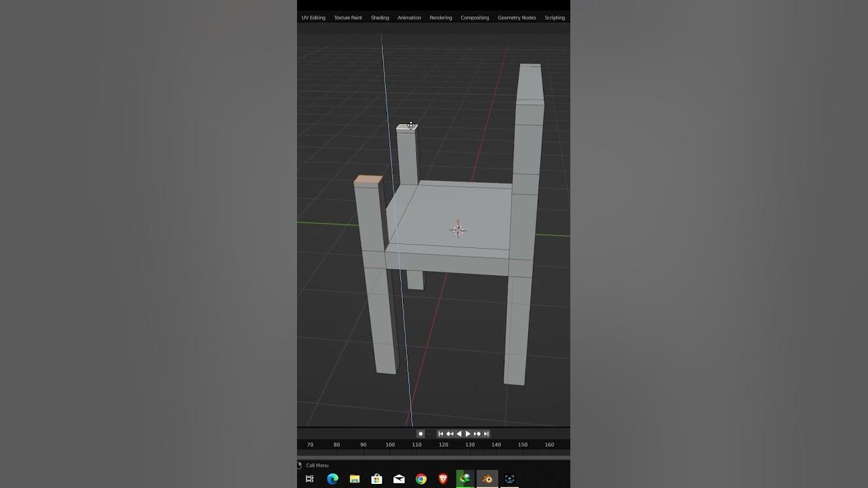
Task: Click the Blender icon in the taskbar
Action: point(487,479)
